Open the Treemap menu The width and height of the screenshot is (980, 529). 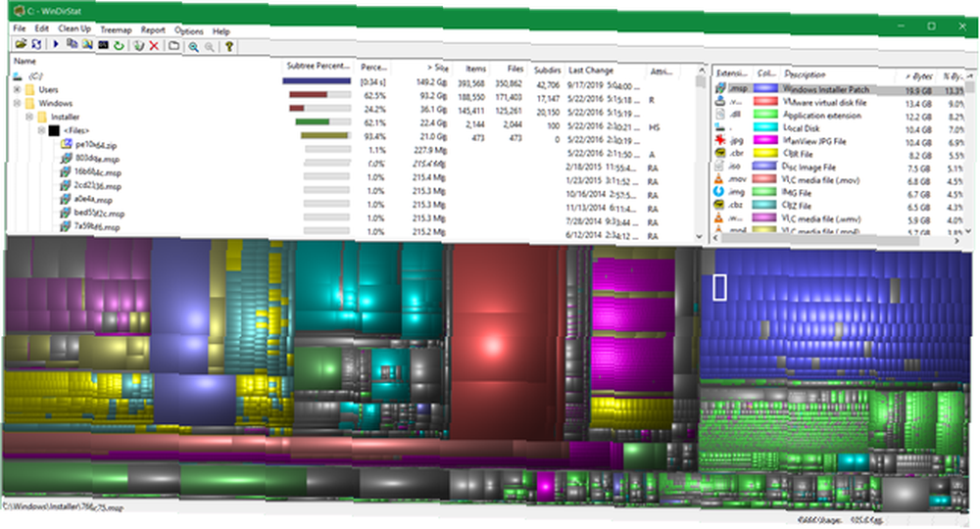pyautogui.click(x=116, y=30)
